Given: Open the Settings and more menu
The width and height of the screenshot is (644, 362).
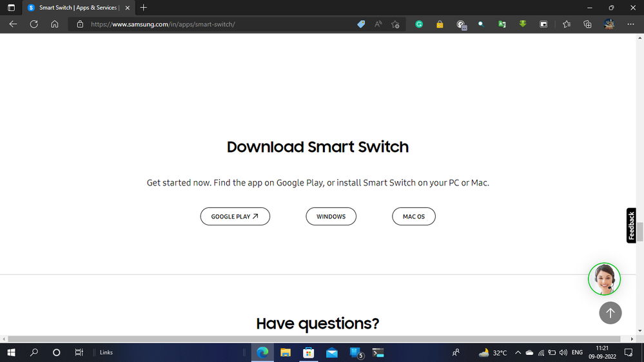Looking at the screenshot, I should [x=630, y=24].
